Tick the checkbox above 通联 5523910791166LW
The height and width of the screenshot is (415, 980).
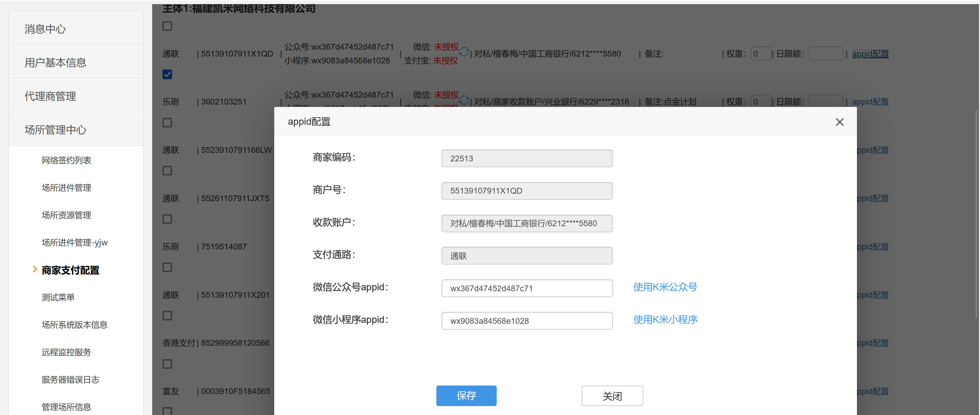click(x=167, y=123)
